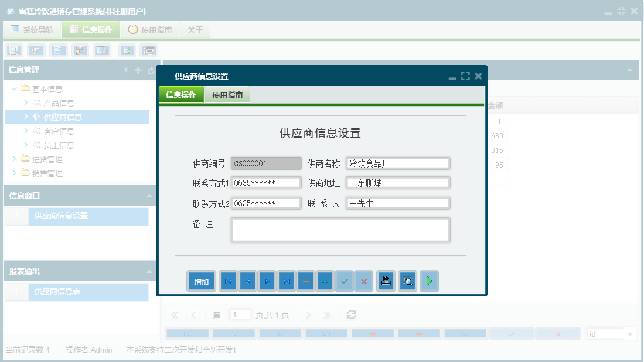Viewport: 644px width, 362px height.
Task: Cancel edits with the red X icon
Action: 363,281
